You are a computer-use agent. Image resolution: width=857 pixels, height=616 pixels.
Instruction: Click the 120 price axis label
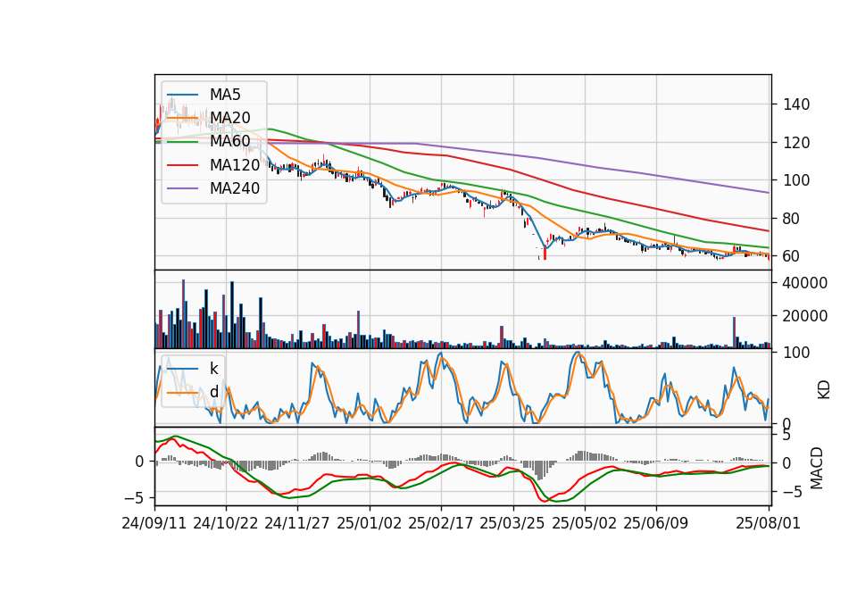(x=796, y=143)
